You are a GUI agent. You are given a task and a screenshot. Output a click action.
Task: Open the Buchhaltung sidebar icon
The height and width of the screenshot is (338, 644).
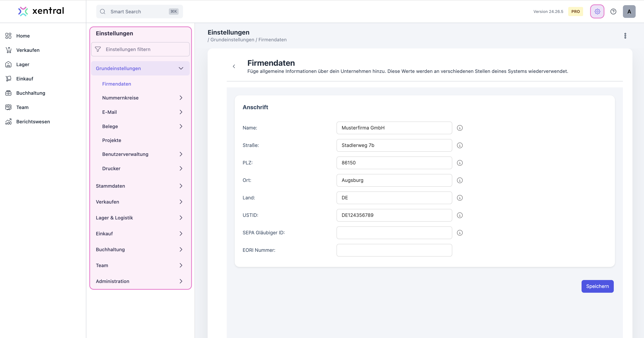click(8, 93)
